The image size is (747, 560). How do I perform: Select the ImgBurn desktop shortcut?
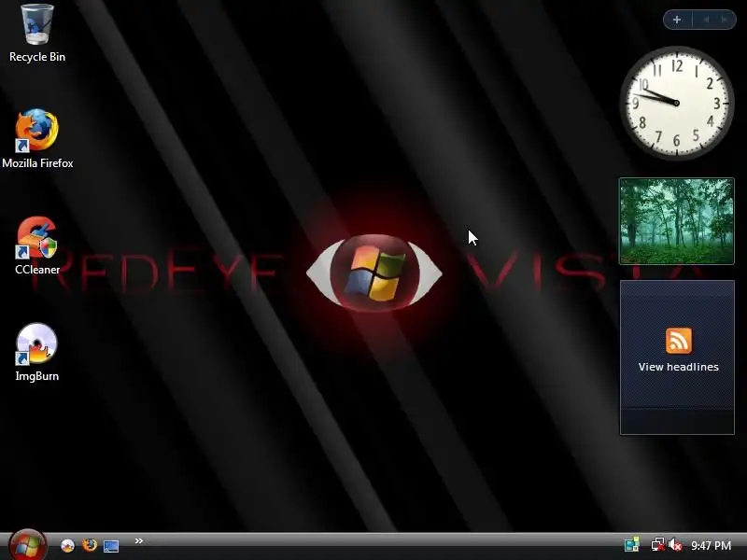pos(37,353)
